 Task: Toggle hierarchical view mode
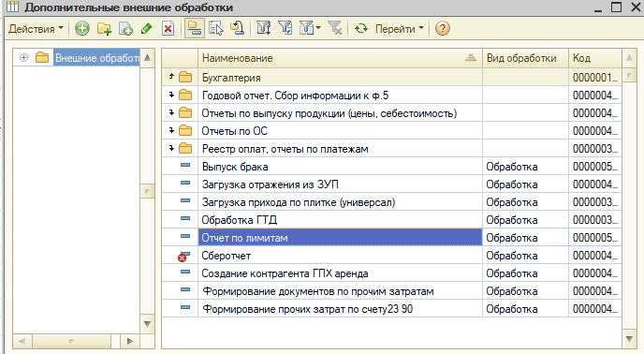pos(195,29)
